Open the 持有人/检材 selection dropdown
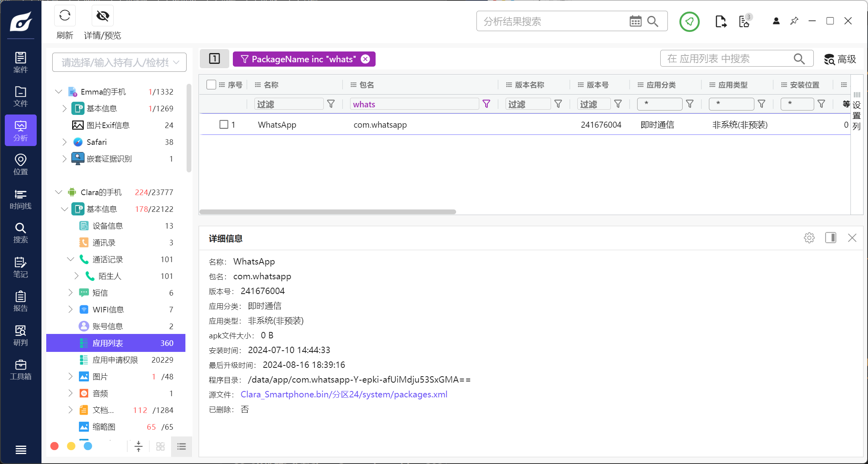 click(119, 62)
